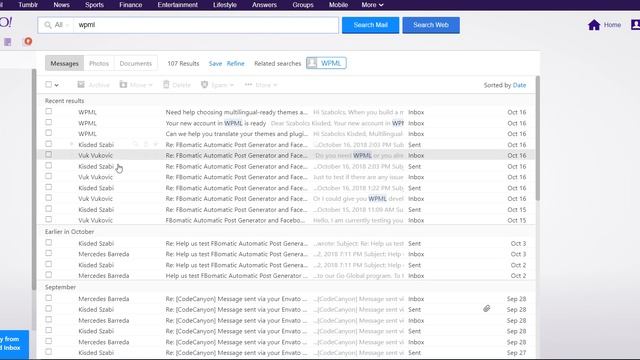This screenshot has height=360, width=640.
Task: Open Entertainment in top navigation
Action: tap(178, 5)
